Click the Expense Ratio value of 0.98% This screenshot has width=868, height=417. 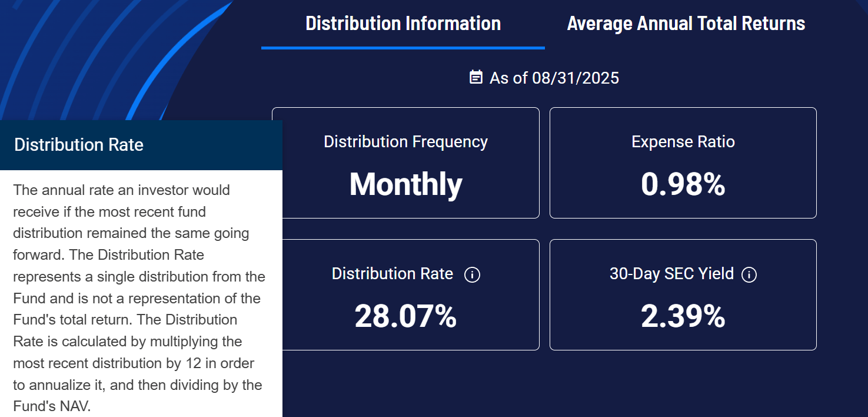tap(683, 184)
